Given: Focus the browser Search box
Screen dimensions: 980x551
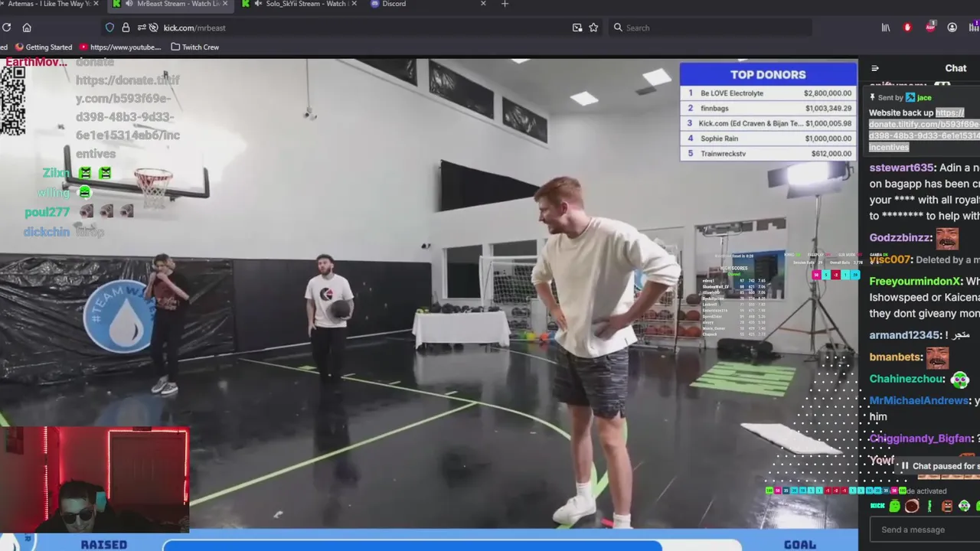Looking at the screenshot, I should point(710,28).
